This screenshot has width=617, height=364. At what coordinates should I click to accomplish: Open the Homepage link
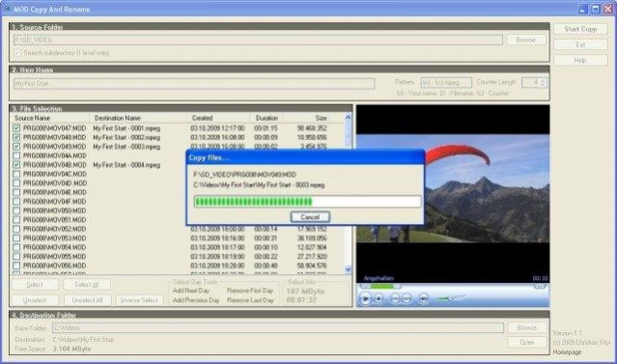(x=567, y=352)
